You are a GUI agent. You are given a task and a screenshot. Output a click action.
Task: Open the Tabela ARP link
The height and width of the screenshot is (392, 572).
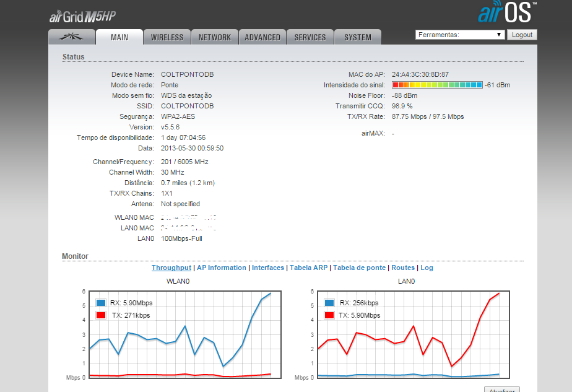pyautogui.click(x=309, y=268)
